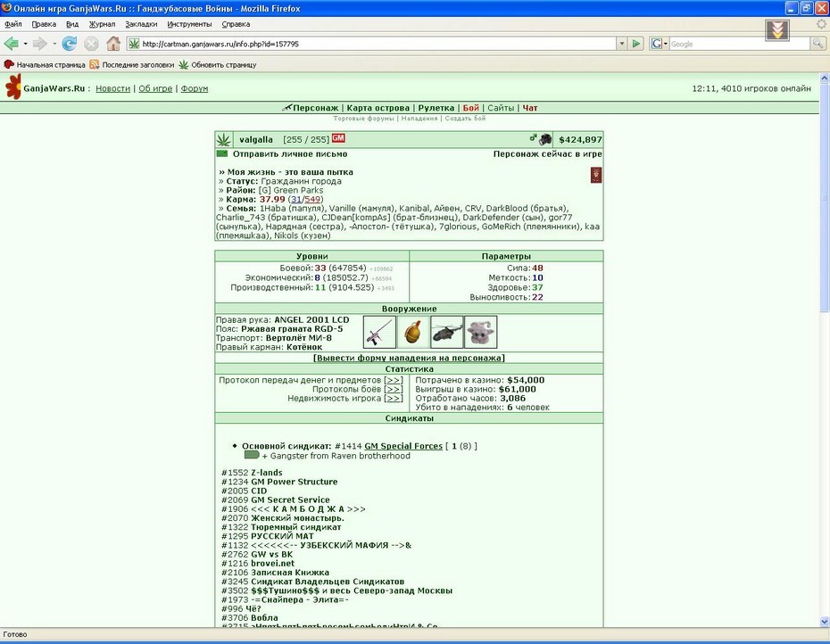The image size is (830, 644).
Task: Click Отправить личное письмо link
Action: [289, 154]
